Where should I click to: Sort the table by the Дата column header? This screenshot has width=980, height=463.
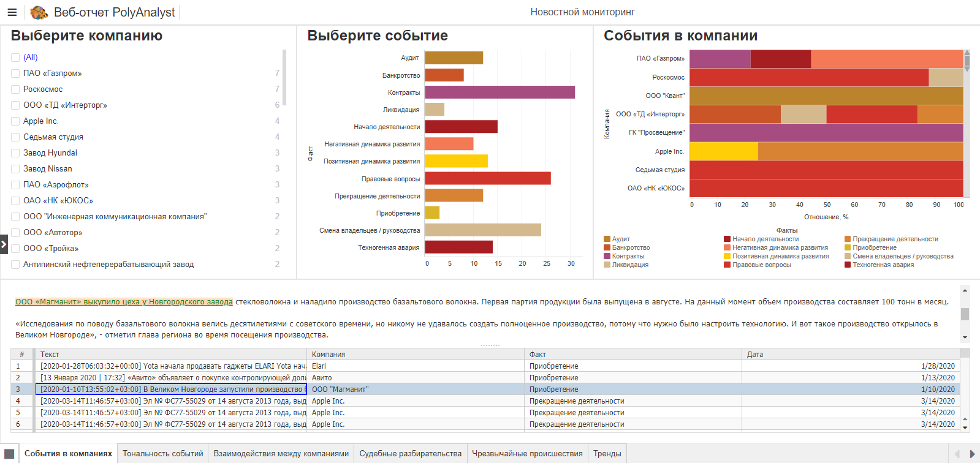[755, 355]
